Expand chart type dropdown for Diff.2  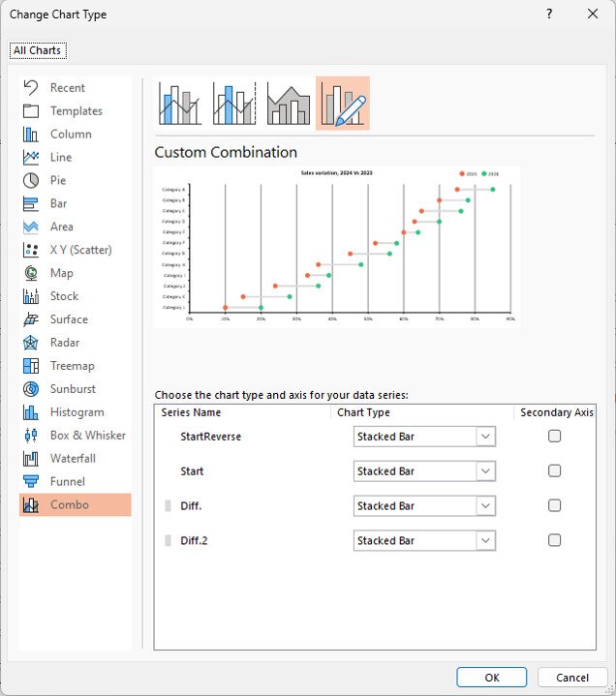point(485,540)
